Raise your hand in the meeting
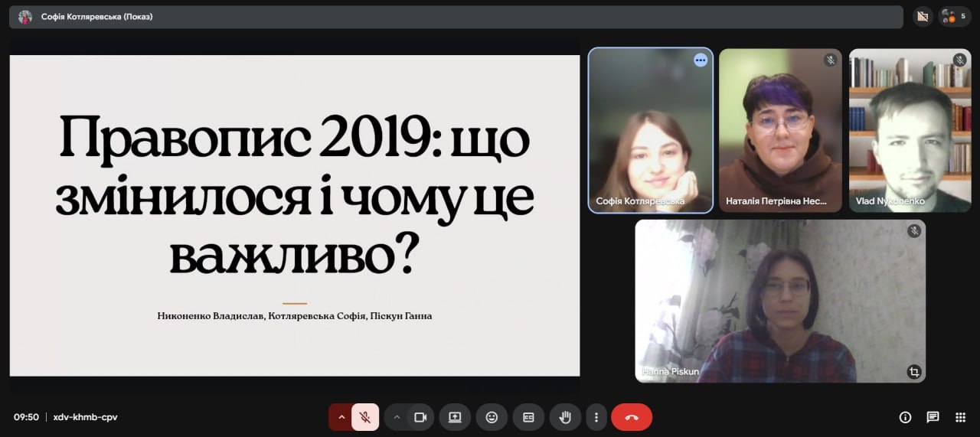Viewport: 980px width, 437px height. pos(565,417)
